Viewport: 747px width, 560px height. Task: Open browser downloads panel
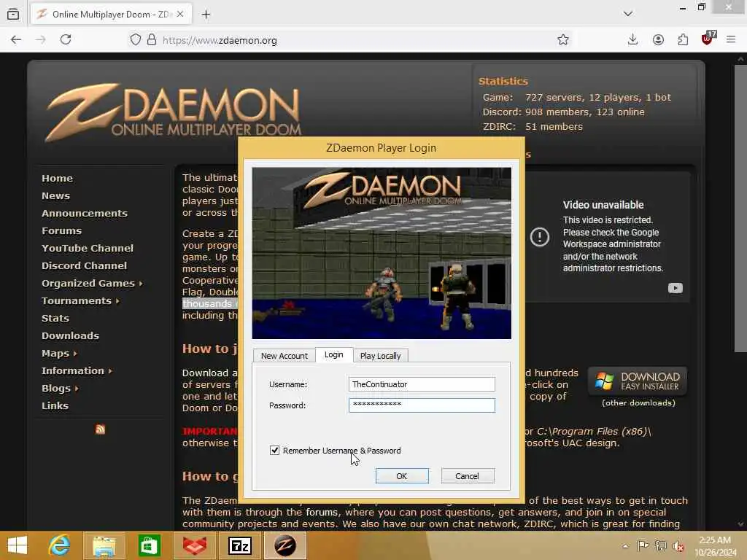pyautogui.click(x=632, y=39)
